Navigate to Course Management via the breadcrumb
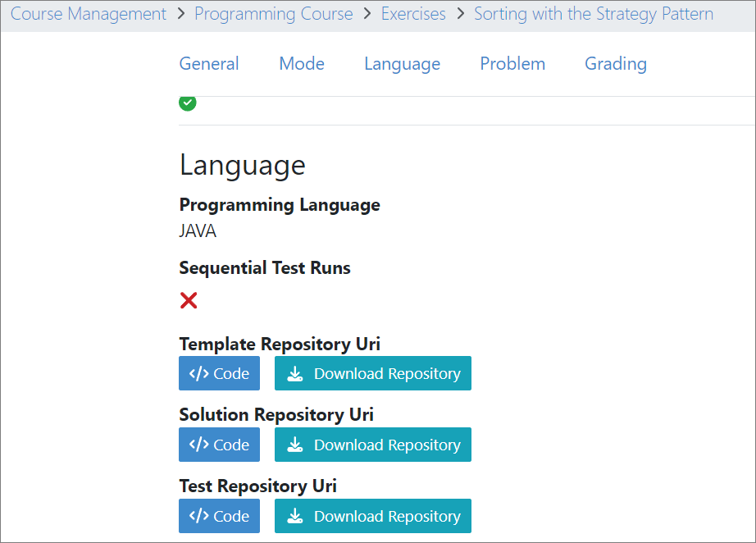 [x=88, y=13]
